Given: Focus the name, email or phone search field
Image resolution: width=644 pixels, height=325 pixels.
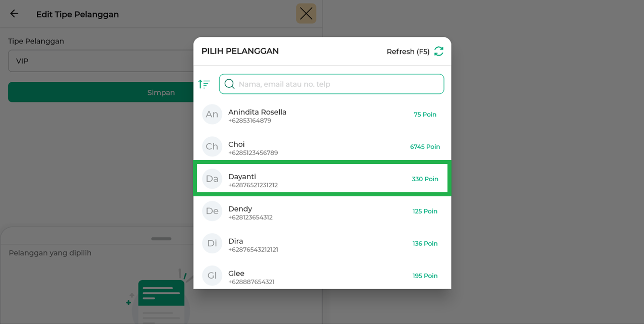Looking at the screenshot, I should click(338, 84).
